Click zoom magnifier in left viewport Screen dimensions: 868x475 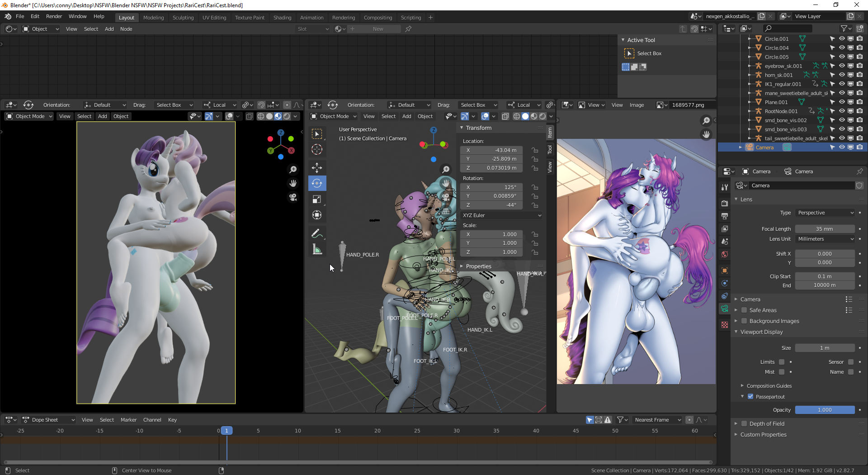coord(293,169)
